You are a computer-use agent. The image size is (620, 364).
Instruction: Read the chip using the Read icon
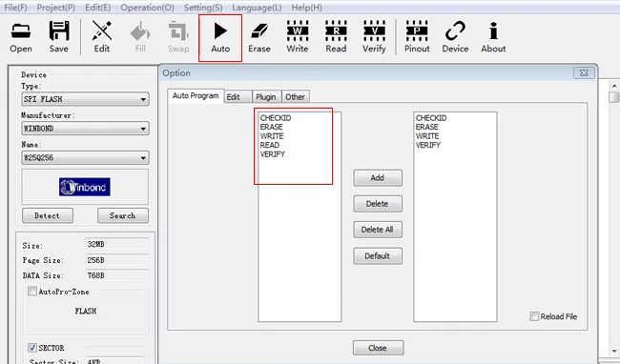click(x=336, y=37)
